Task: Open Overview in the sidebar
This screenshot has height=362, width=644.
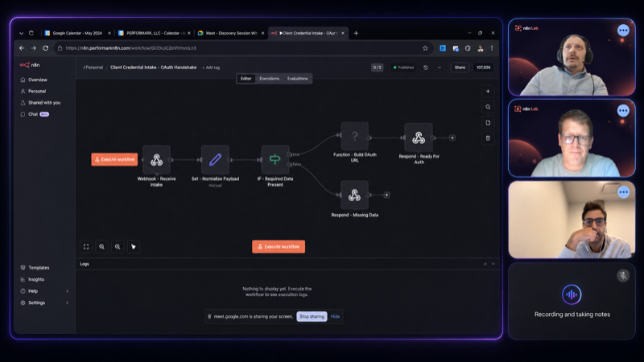Action: [x=37, y=80]
